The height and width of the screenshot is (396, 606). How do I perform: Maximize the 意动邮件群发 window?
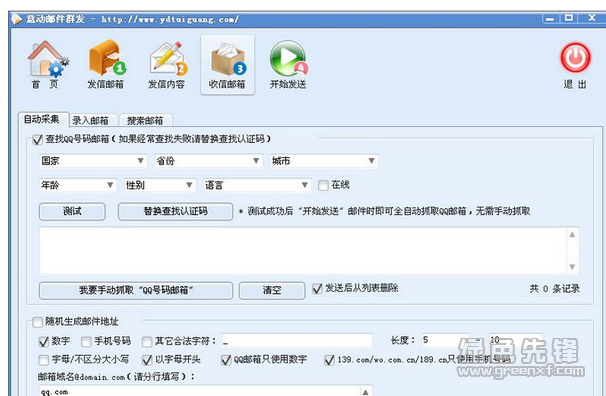click(569, 18)
